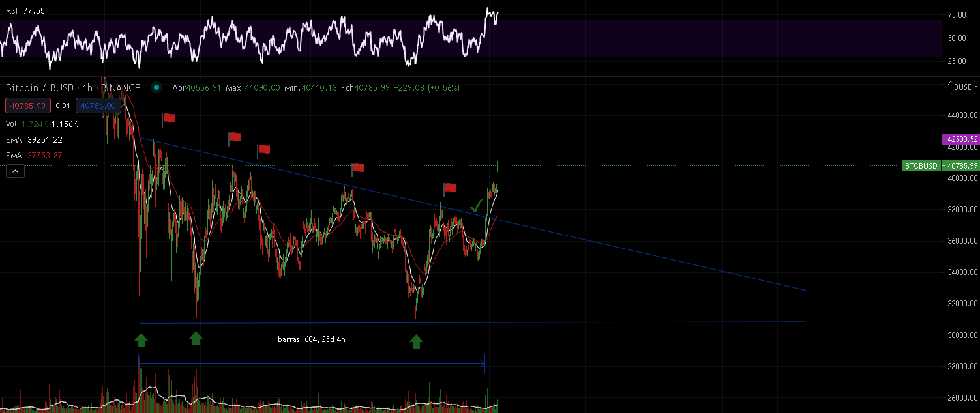
Task: Click the +229.08 (+0.56%) change value
Action: (x=427, y=87)
